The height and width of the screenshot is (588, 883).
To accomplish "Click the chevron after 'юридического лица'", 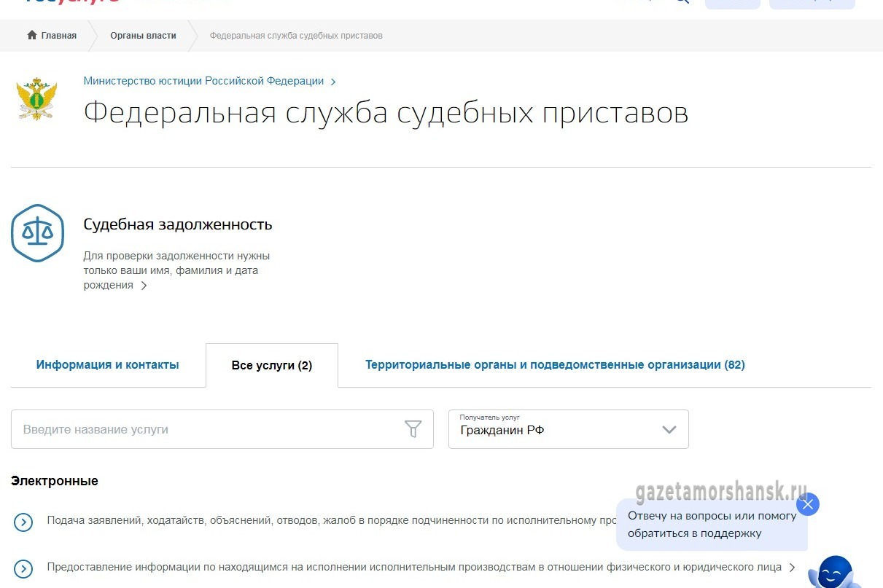I will click(792, 568).
